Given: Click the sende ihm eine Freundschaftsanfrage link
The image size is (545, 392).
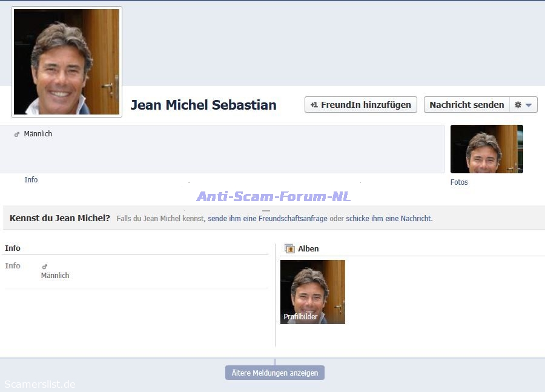Looking at the screenshot, I should [x=268, y=218].
